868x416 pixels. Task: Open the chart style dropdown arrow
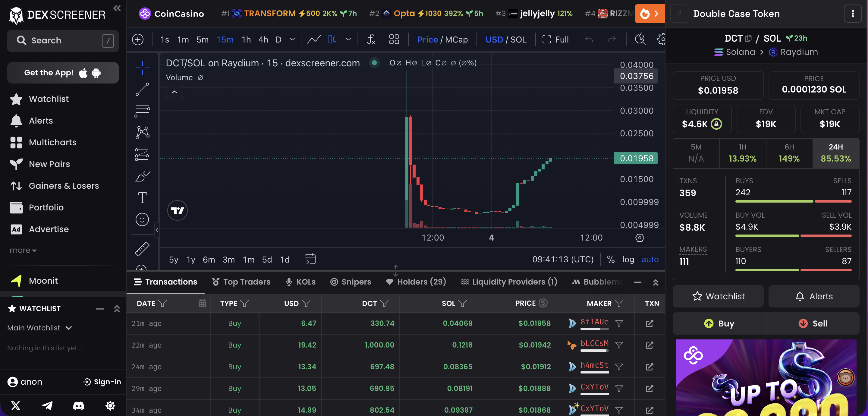(348, 39)
